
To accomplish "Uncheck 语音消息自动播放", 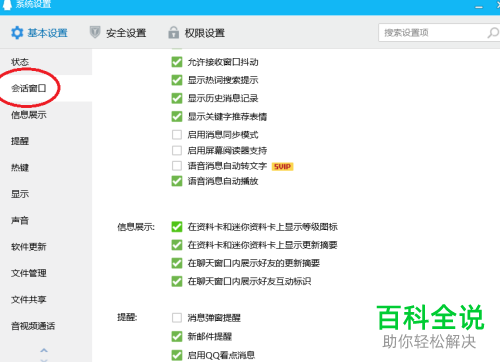I will [x=177, y=181].
